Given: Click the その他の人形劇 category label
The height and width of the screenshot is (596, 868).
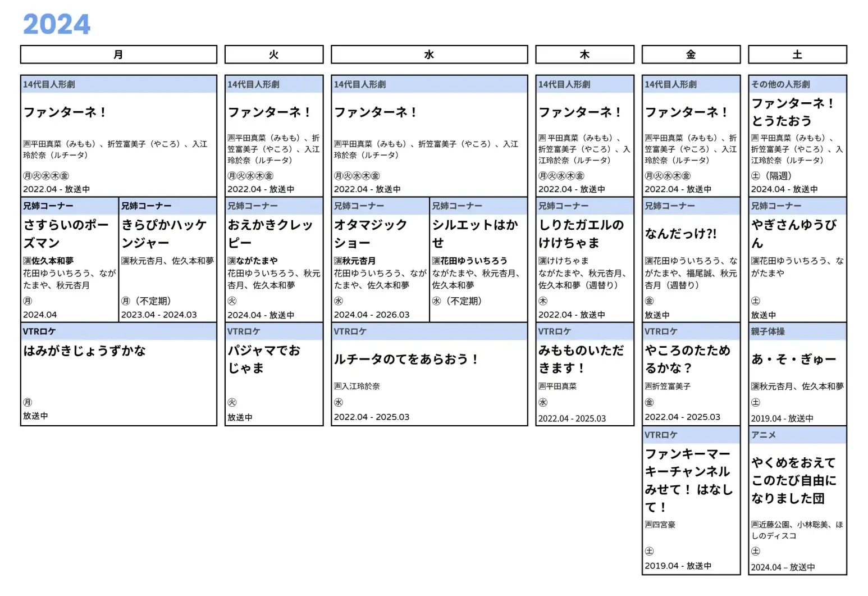Looking at the screenshot, I should point(780,84).
